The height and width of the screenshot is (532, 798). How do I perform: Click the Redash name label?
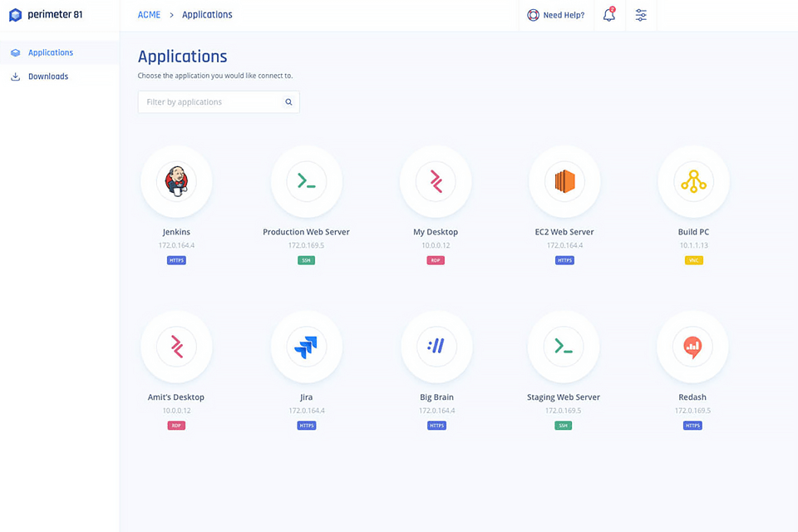692,397
